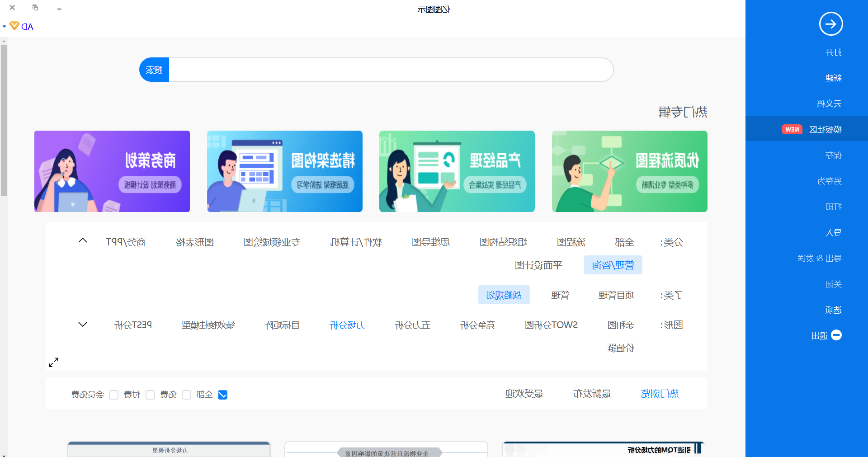Viewport: 868px width, 457px height.
Task: Collapse the 分类 row with up chevron
Action: click(83, 240)
